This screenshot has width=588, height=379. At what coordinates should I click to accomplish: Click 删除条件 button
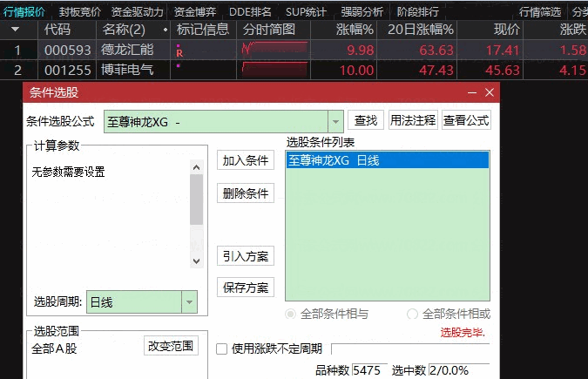click(x=246, y=193)
